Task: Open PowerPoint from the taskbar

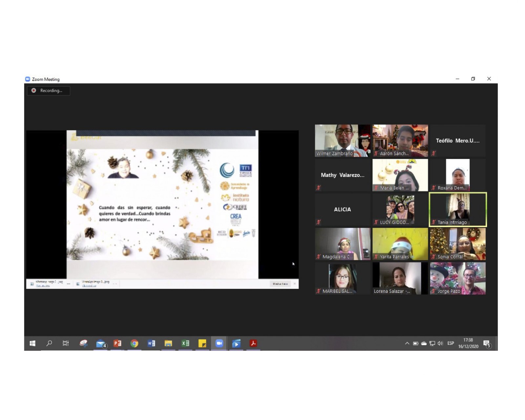Action: [117, 343]
